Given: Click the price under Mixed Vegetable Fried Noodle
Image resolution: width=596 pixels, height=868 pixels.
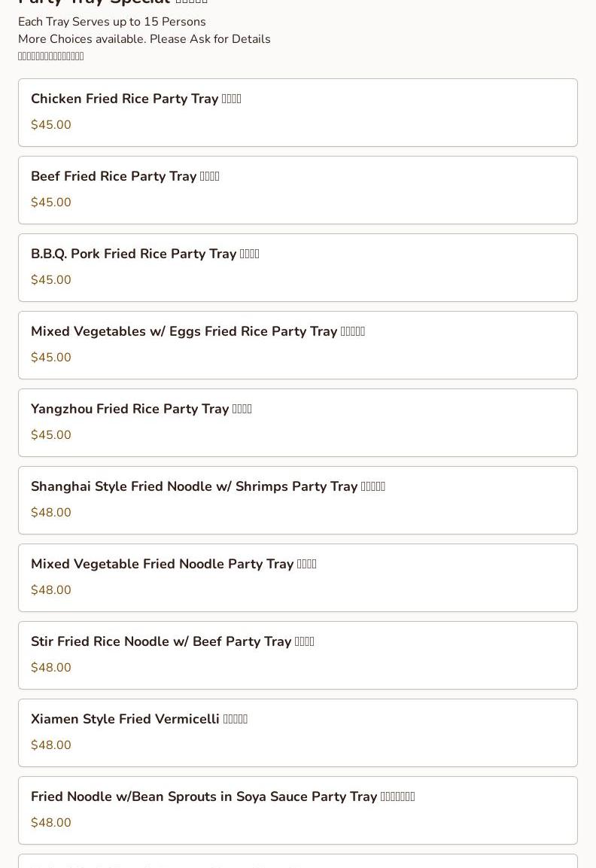Looking at the screenshot, I should pyautogui.click(x=51, y=590).
